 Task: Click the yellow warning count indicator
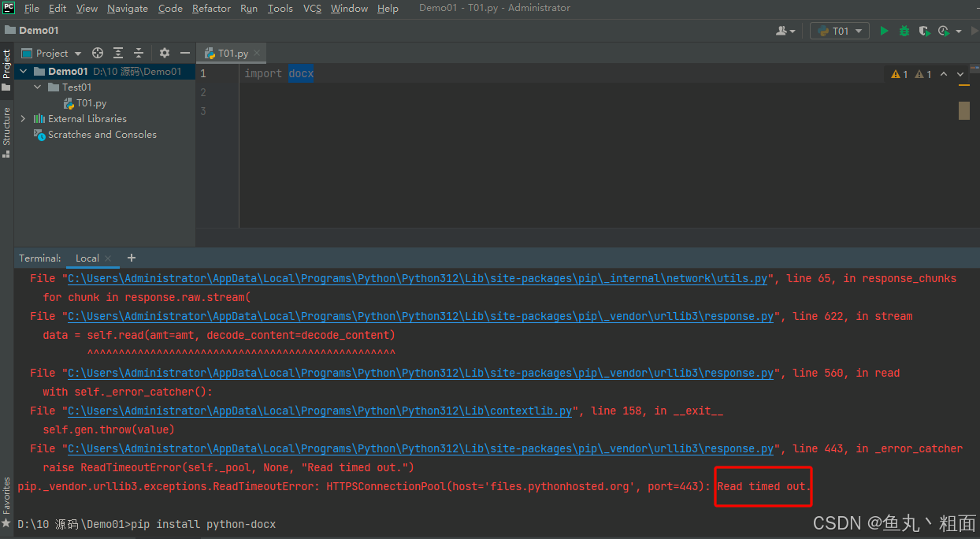[899, 74]
